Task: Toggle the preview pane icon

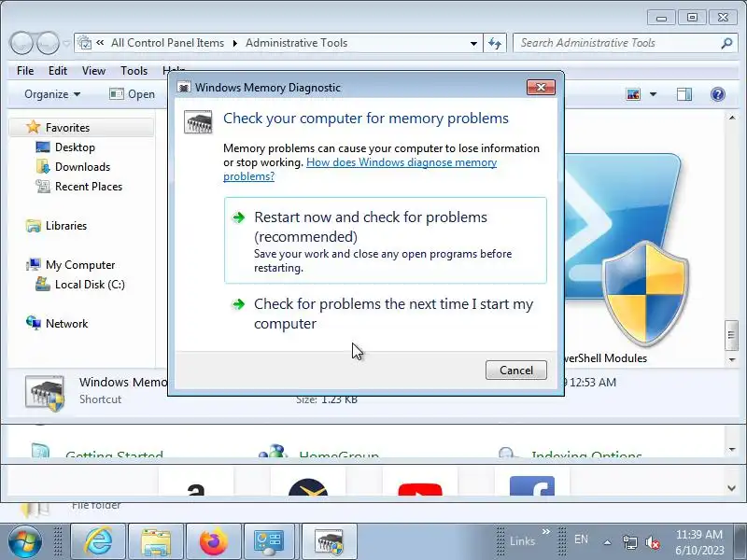Action: click(684, 94)
